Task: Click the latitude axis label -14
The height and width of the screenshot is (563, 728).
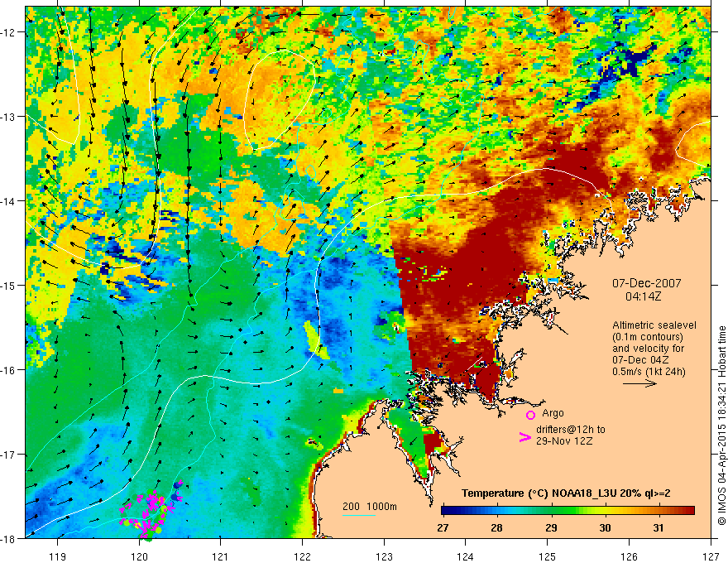Action: (9, 201)
